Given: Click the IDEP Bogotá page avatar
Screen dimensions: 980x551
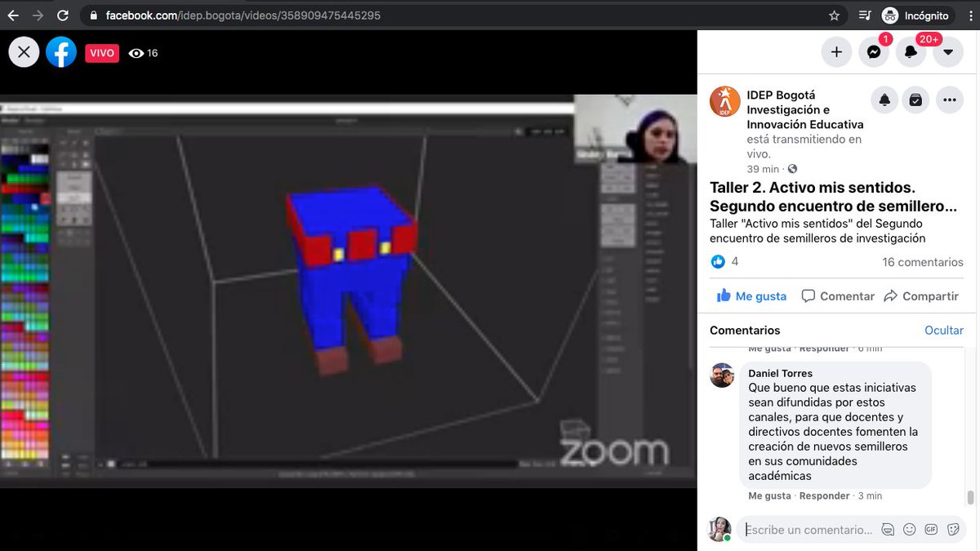Looking at the screenshot, I should point(725,101).
